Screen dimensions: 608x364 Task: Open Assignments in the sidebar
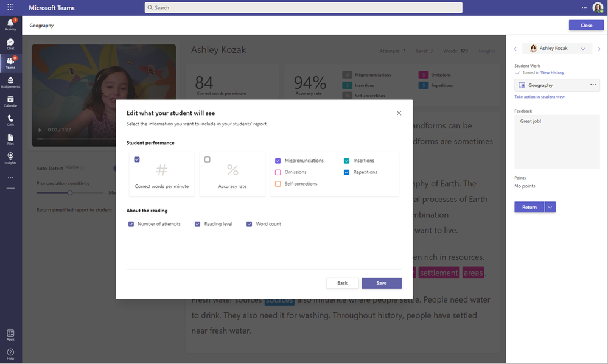point(10,82)
